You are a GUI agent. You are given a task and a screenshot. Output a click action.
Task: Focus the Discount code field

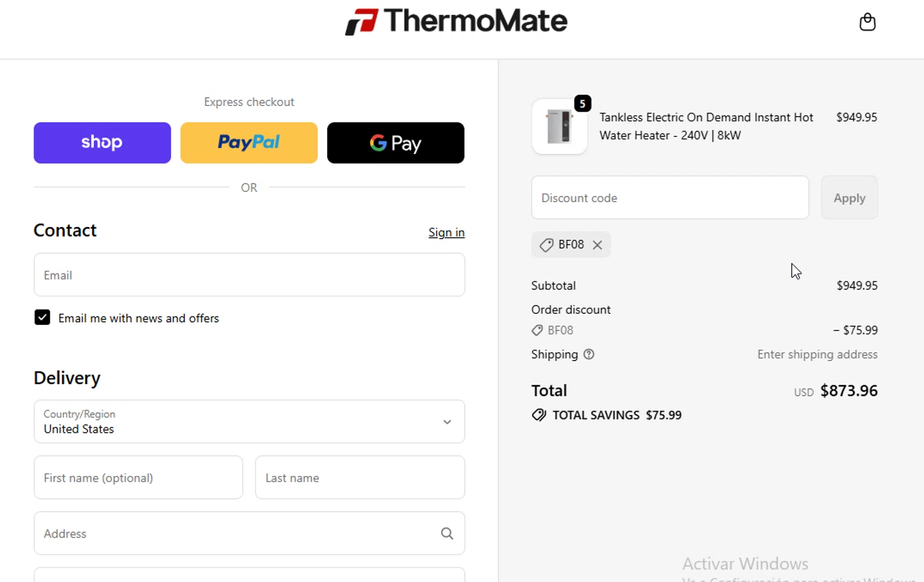670,198
